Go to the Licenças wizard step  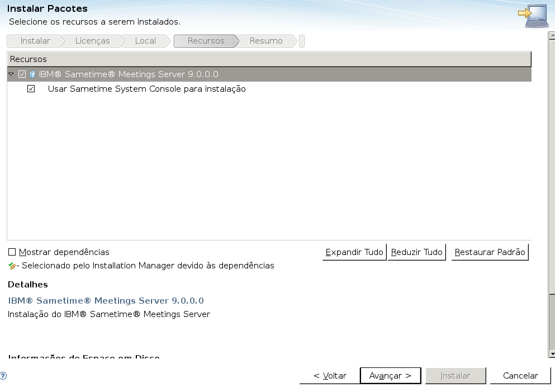(x=92, y=41)
